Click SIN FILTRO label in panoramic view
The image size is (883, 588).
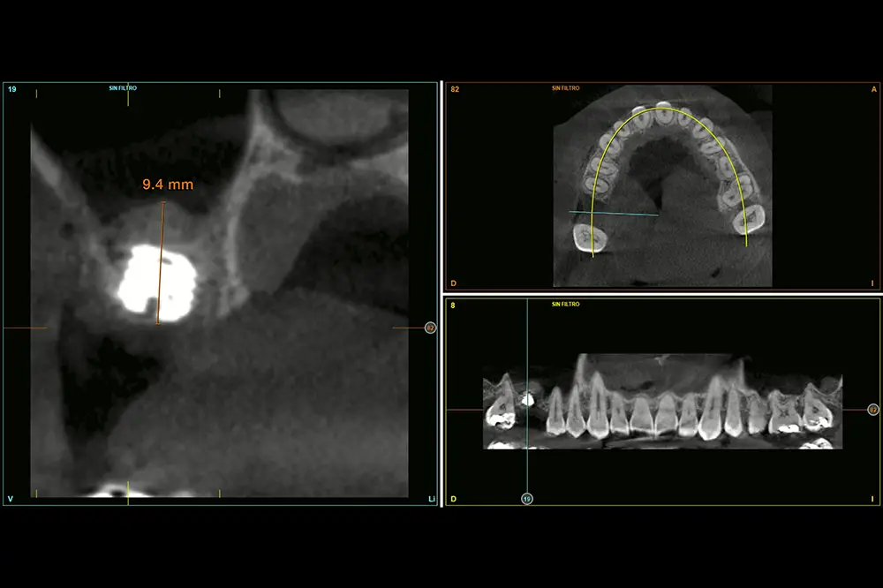tap(566, 304)
